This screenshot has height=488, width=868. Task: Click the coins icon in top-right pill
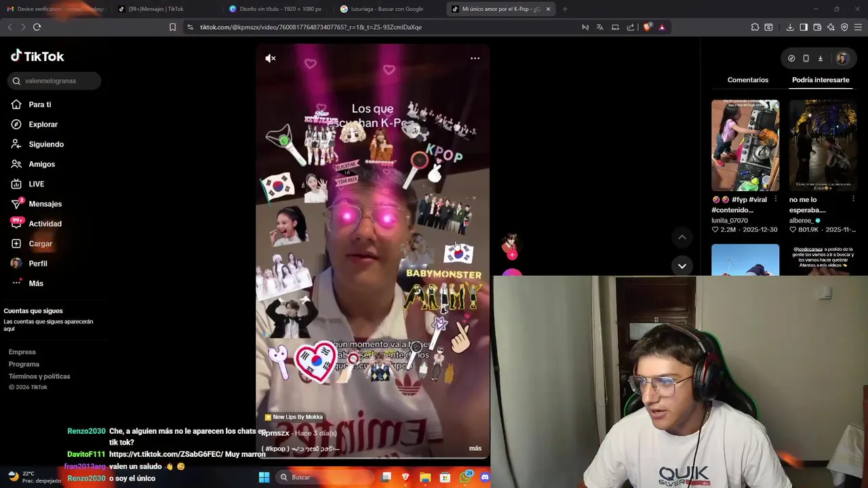pos(791,58)
